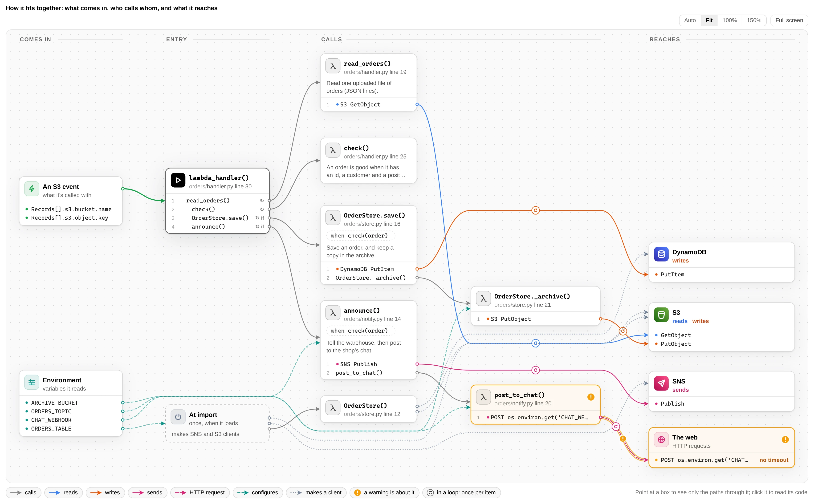Click the power icon on the At import box
Screen dimensions: 814x504
tap(178, 417)
